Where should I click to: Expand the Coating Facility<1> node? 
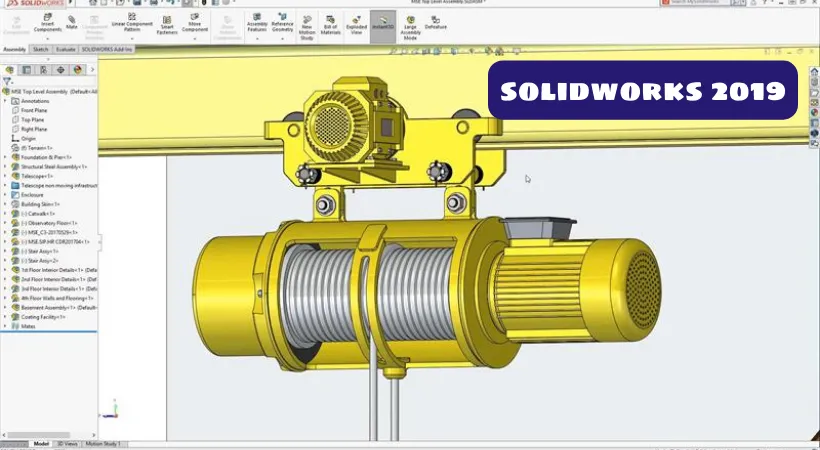pos(5,317)
